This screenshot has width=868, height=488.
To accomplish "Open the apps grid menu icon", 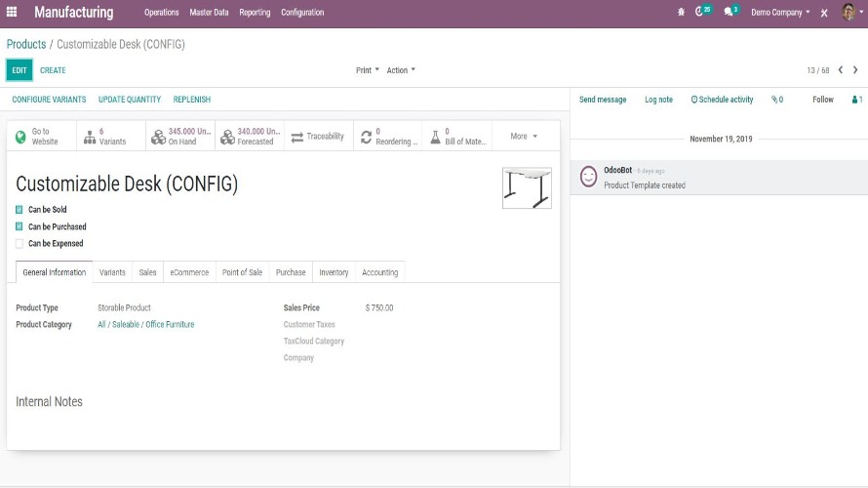I will tap(12, 13).
